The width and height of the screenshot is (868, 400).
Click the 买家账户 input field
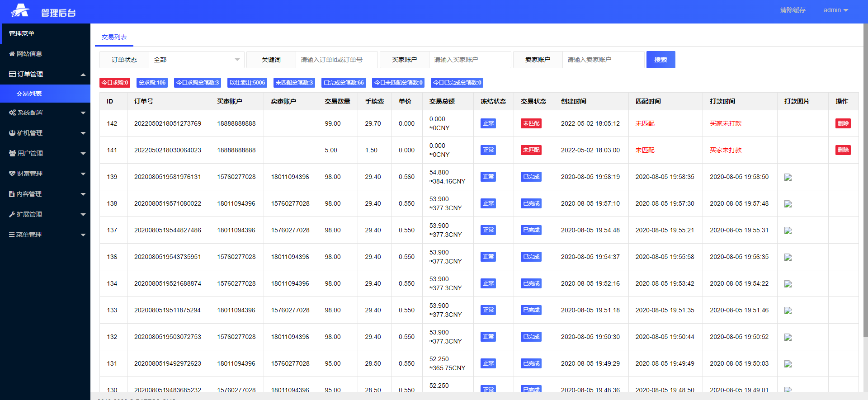click(470, 60)
